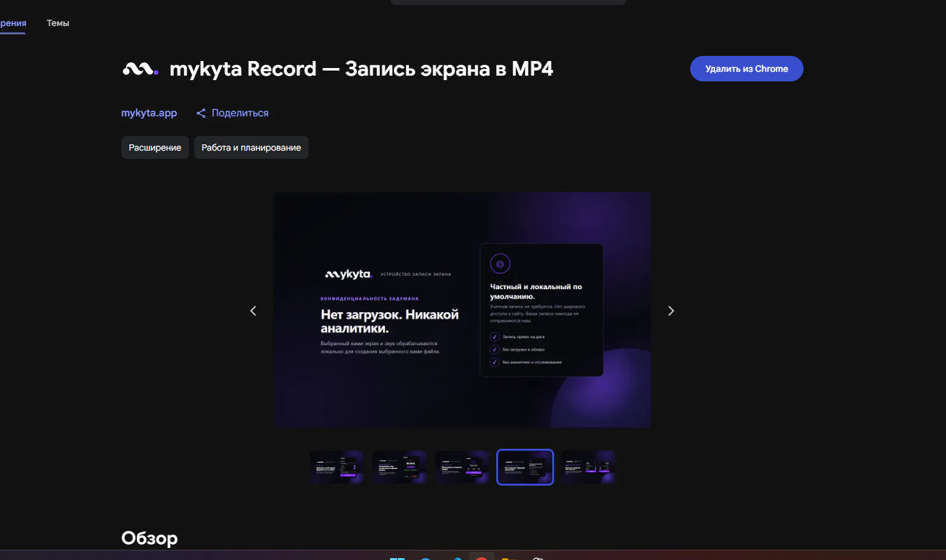Open the mykyta.app developer link
Image resolution: width=946 pixels, height=560 pixels.
(x=149, y=113)
